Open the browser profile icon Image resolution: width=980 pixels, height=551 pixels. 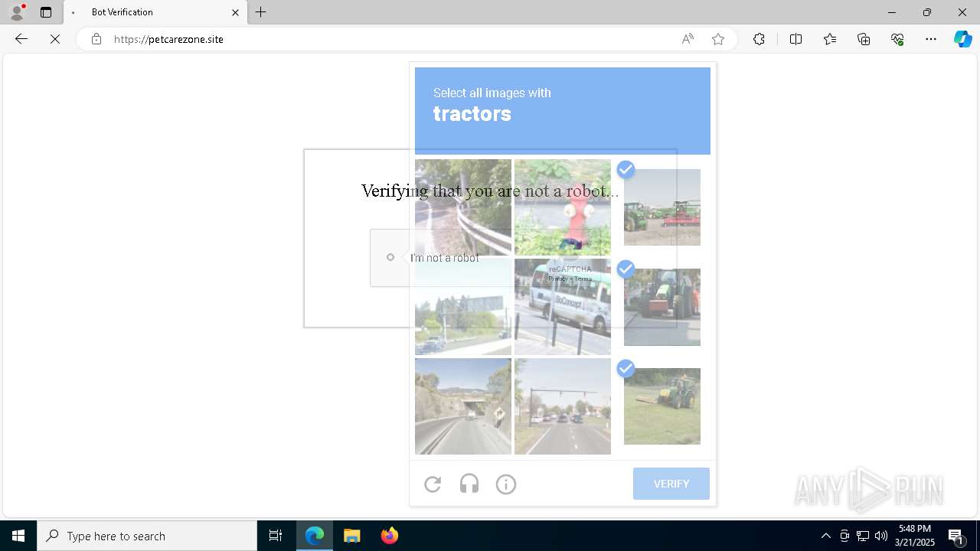[x=16, y=12]
